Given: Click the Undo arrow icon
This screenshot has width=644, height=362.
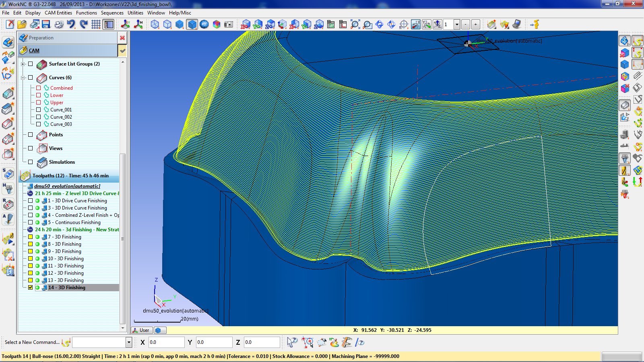Looking at the screenshot, I should click(71, 25).
